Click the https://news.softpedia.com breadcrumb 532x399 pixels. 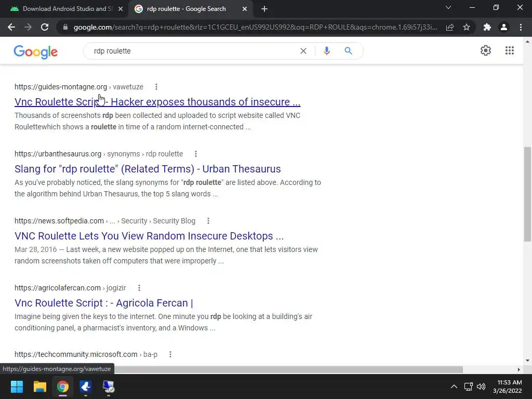59,221
